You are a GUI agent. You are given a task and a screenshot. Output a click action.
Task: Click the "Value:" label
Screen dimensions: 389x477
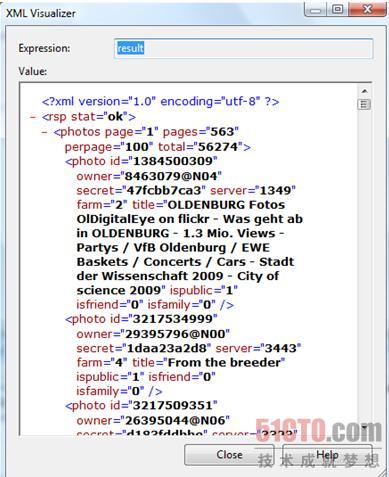(33, 71)
